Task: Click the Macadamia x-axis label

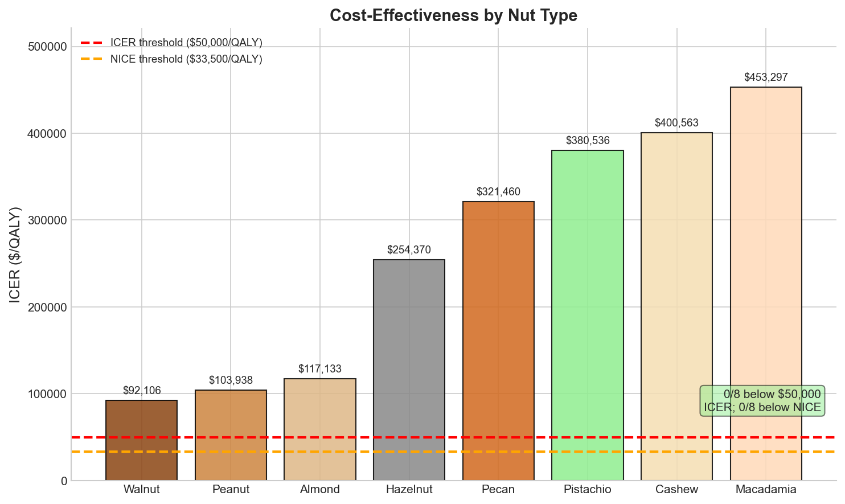Action: tap(766, 490)
